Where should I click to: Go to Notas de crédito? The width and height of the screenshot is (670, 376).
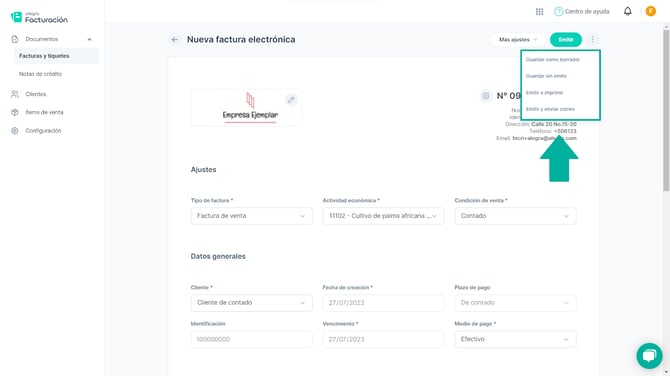40,74
